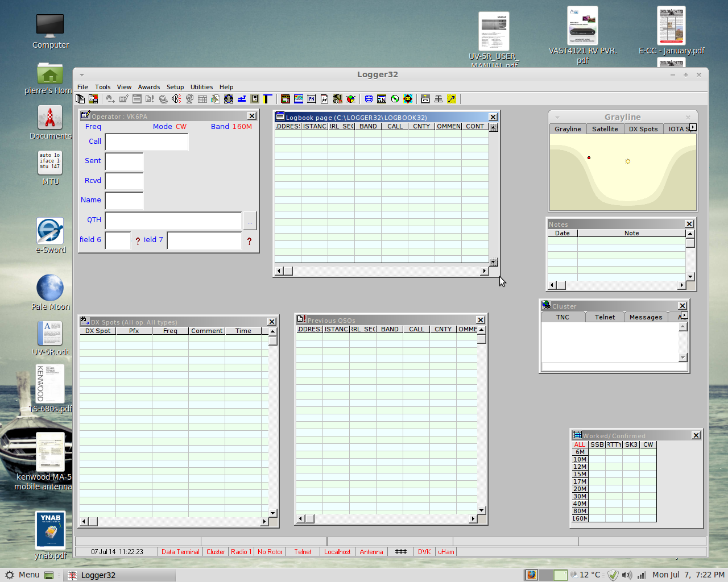The image size is (728, 582).
Task: Toggle Radio 1 in the status bar
Action: [241, 552]
